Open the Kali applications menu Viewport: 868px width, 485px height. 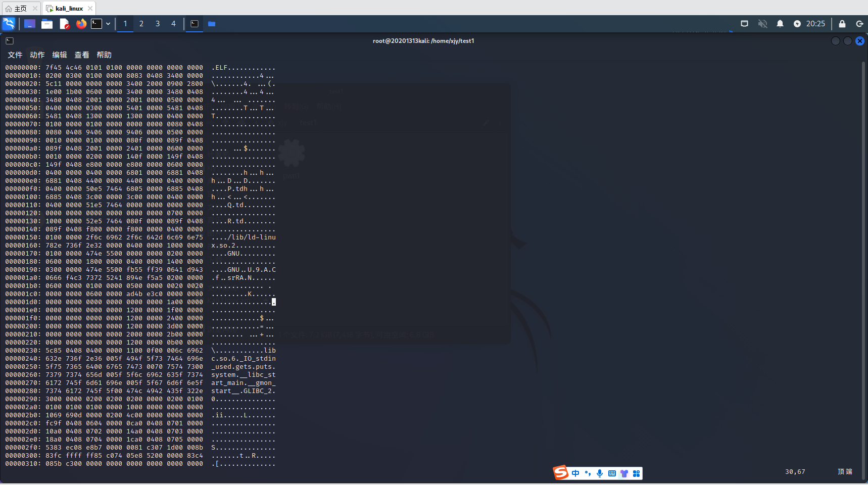(9, 24)
